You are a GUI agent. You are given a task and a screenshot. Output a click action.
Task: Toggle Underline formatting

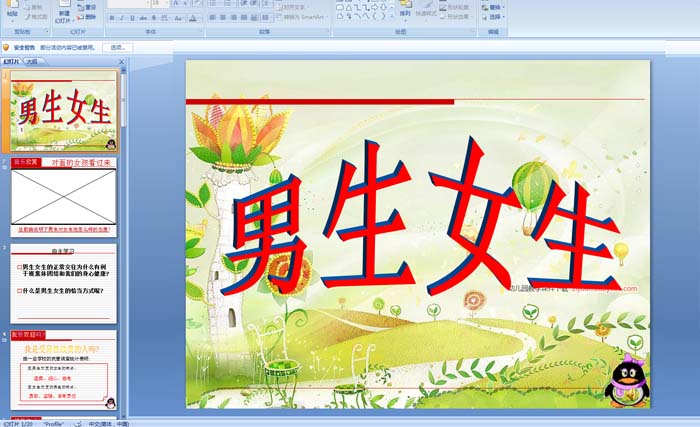tap(132, 18)
